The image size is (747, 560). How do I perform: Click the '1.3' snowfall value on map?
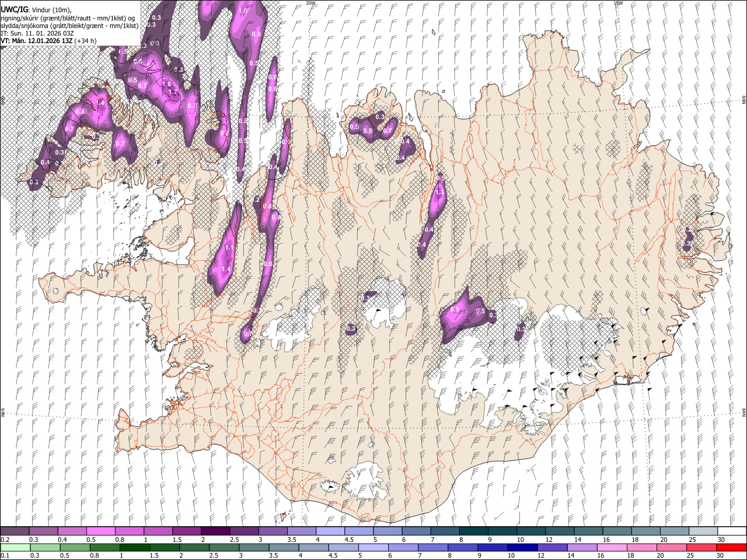point(440,191)
